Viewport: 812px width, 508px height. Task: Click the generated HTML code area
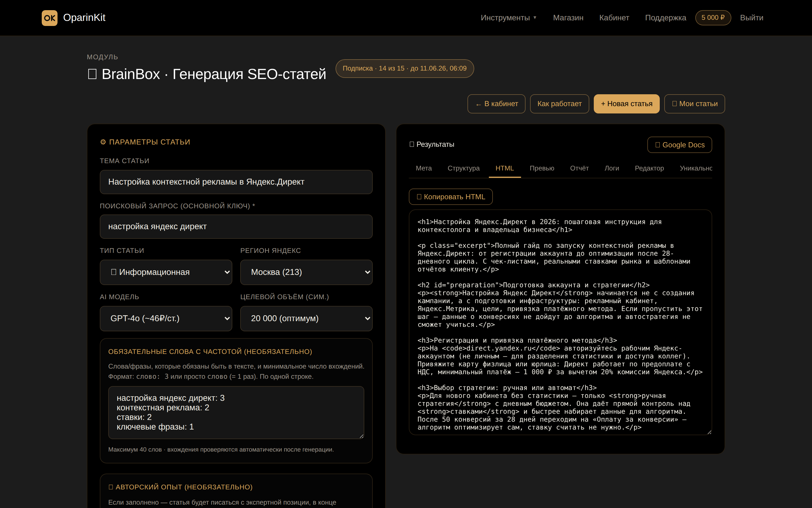pyautogui.click(x=560, y=323)
